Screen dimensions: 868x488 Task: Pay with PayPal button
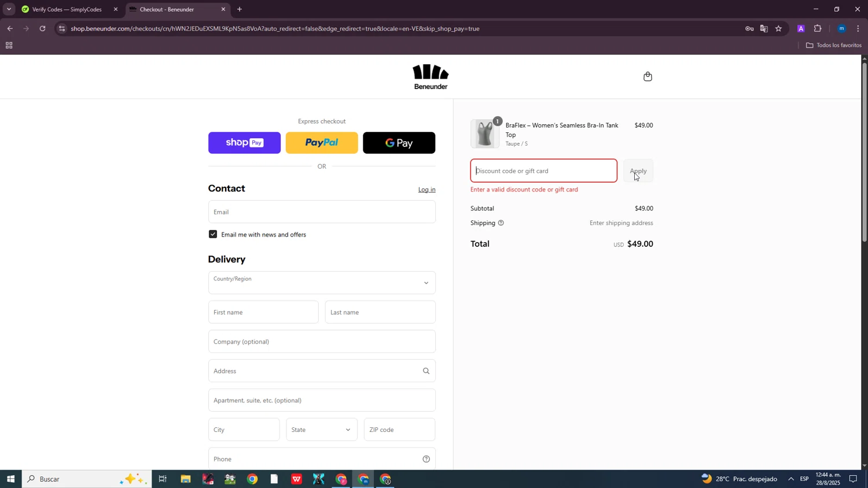tap(322, 143)
